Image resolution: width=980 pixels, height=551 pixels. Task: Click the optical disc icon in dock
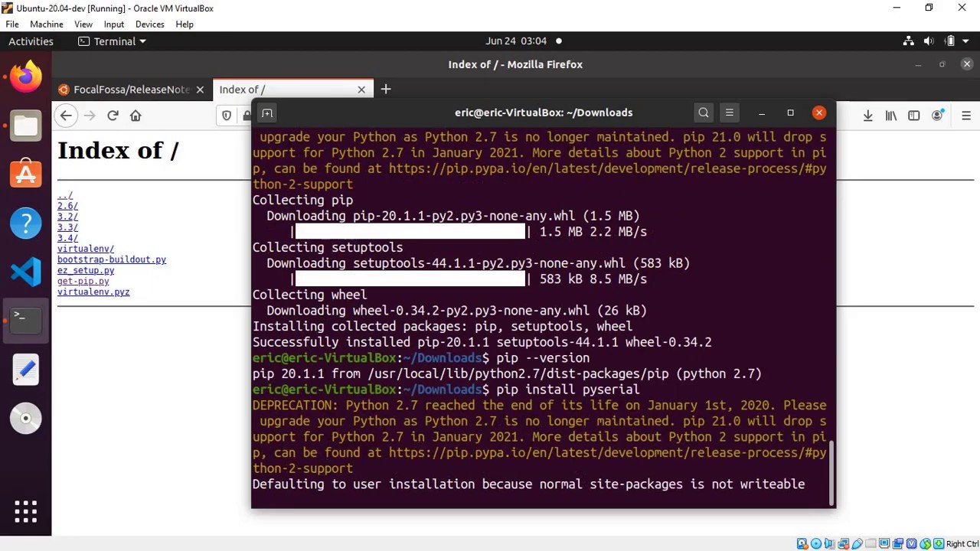25,419
